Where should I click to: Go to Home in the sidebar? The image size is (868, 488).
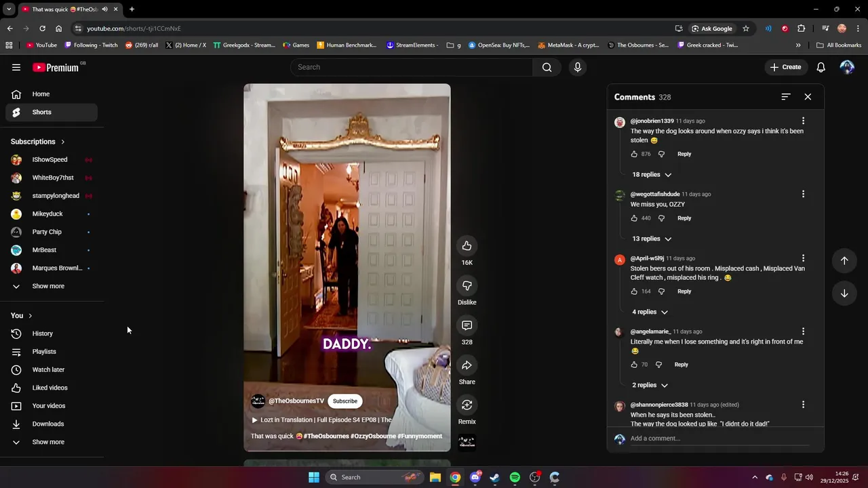coord(52,94)
